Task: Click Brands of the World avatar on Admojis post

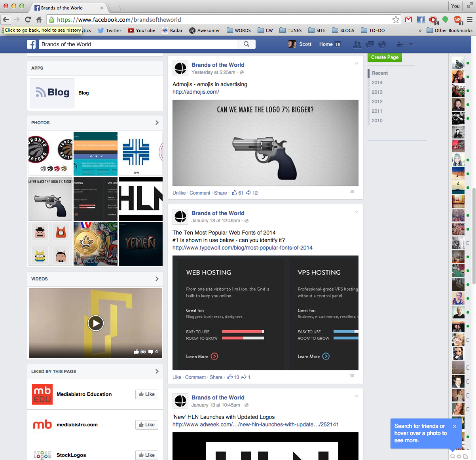Action: point(180,68)
